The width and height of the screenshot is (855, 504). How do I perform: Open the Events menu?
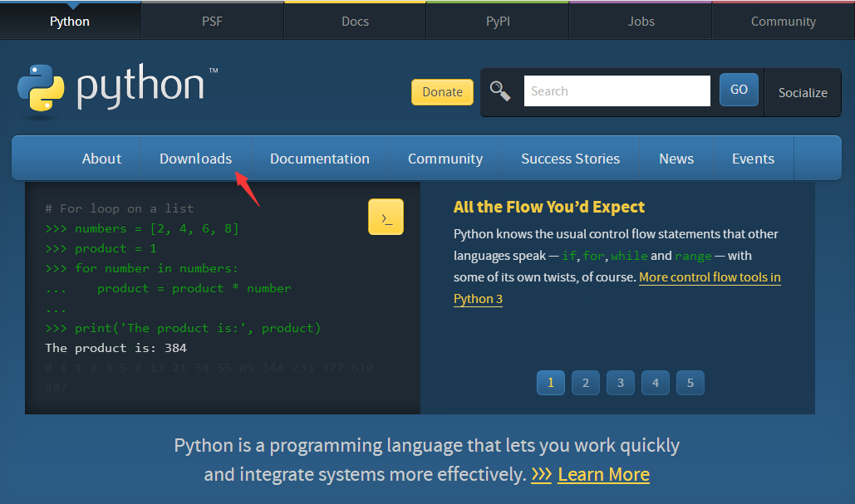tap(753, 159)
